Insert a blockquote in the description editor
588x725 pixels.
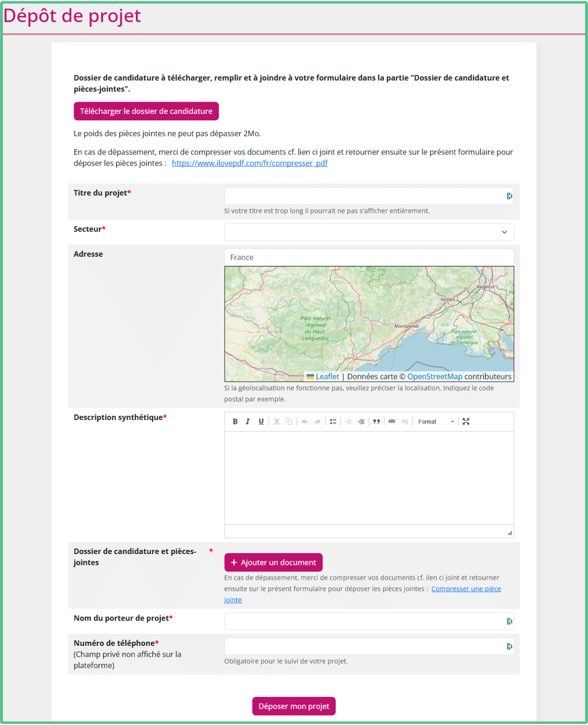pyautogui.click(x=376, y=422)
